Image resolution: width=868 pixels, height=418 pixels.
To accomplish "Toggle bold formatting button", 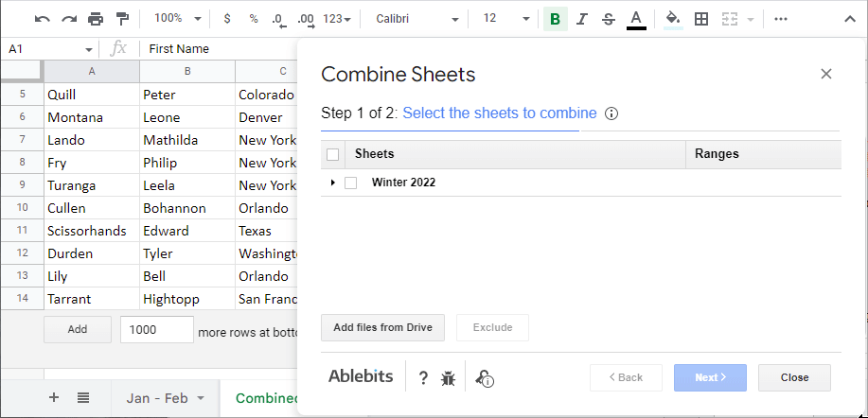I will point(555,19).
